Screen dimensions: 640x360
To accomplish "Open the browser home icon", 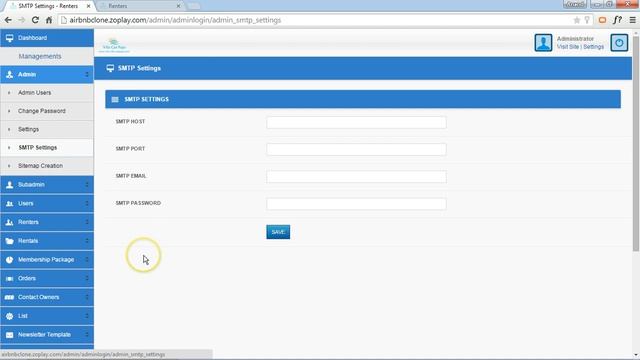I will click(x=49, y=20).
